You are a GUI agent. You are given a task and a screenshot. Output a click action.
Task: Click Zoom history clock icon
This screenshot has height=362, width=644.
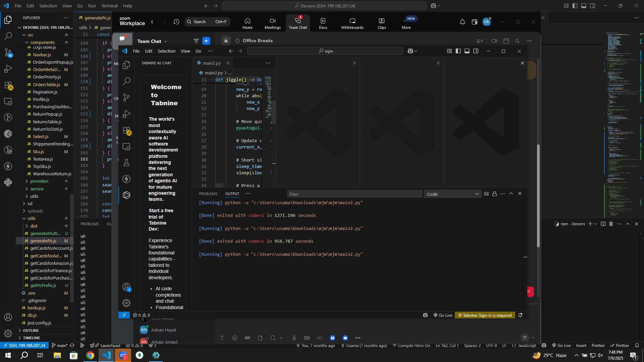(x=176, y=22)
